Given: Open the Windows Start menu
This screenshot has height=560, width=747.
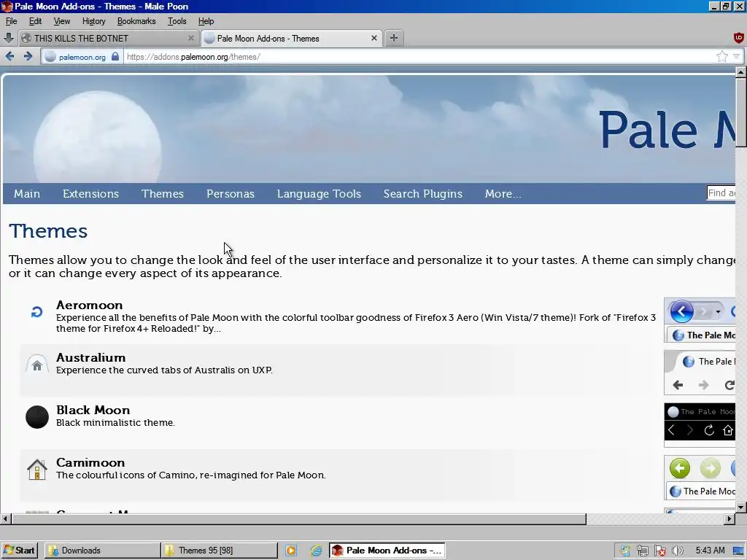Looking at the screenshot, I should [x=19, y=551].
